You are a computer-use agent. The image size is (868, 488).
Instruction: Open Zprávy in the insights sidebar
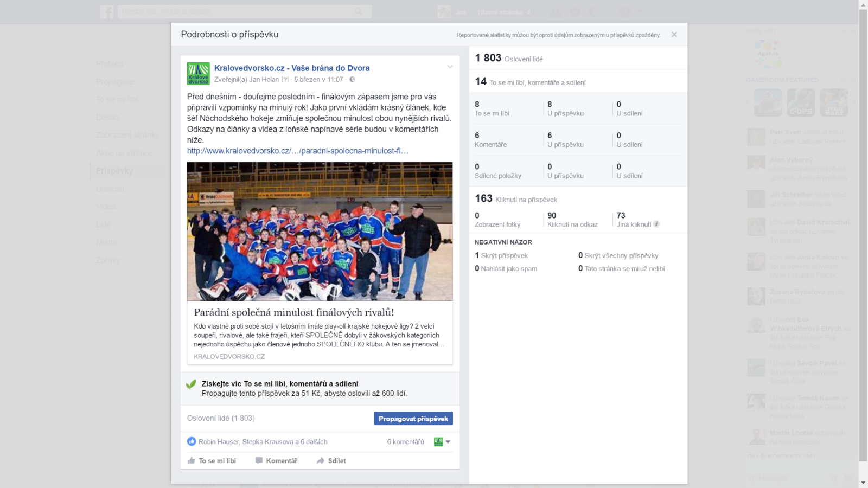(108, 260)
